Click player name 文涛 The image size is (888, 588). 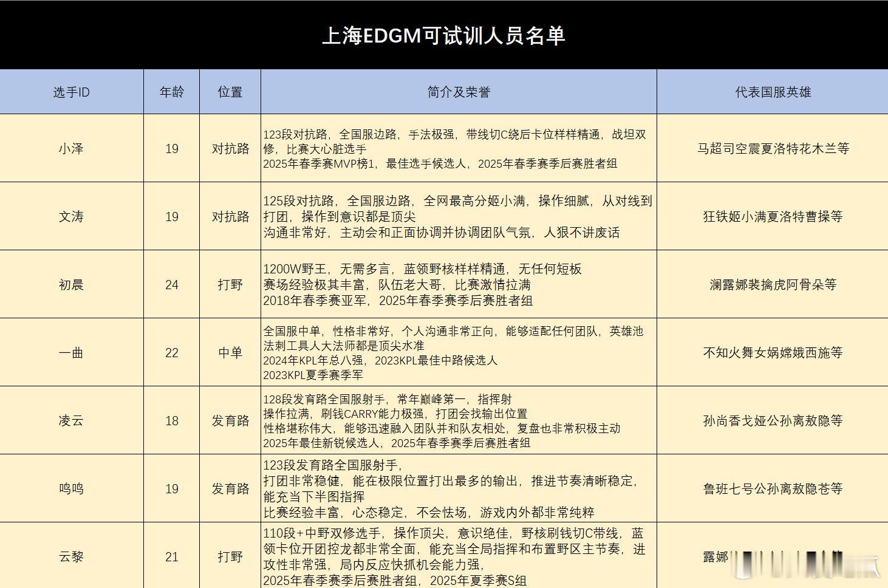point(71,216)
